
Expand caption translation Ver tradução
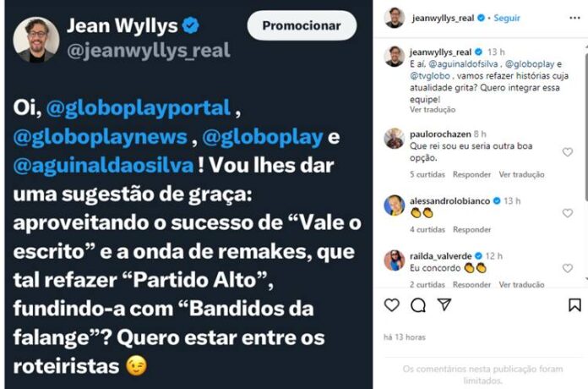[433, 110]
